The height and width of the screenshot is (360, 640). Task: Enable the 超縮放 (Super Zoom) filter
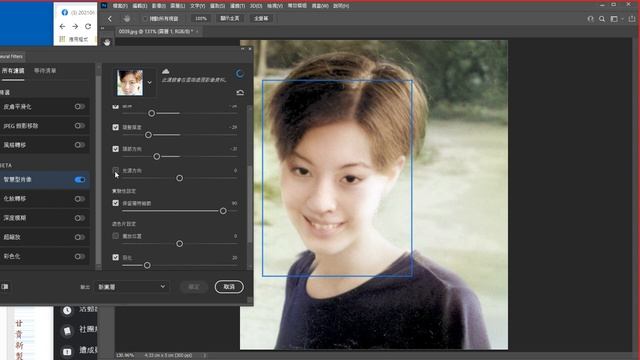coord(80,237)
